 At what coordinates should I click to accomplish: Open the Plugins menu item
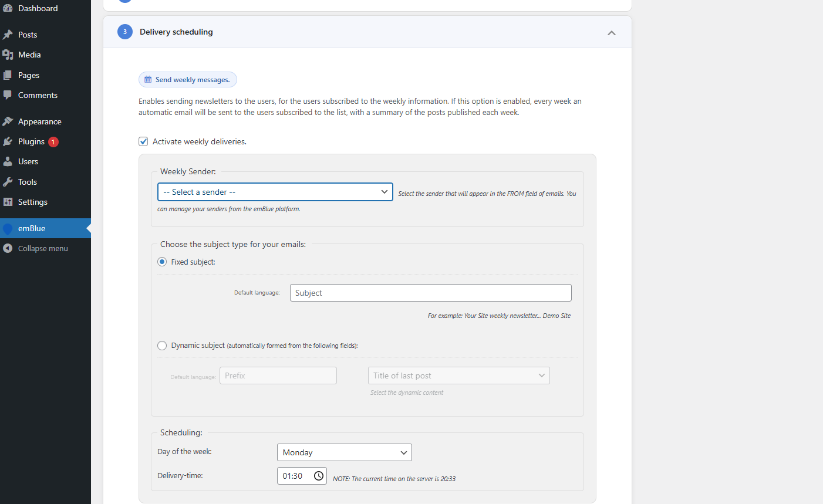pos(45,141)
